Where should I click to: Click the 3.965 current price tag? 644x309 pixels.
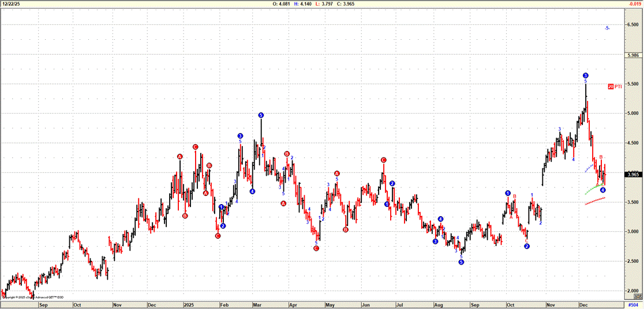pyautogui.click(x=633, y=174)
